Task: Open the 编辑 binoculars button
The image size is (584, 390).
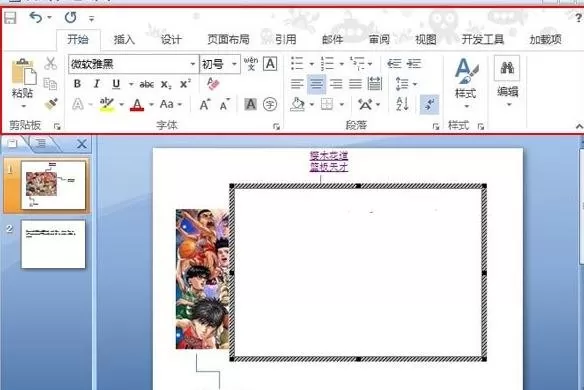Action: point(507,81)
